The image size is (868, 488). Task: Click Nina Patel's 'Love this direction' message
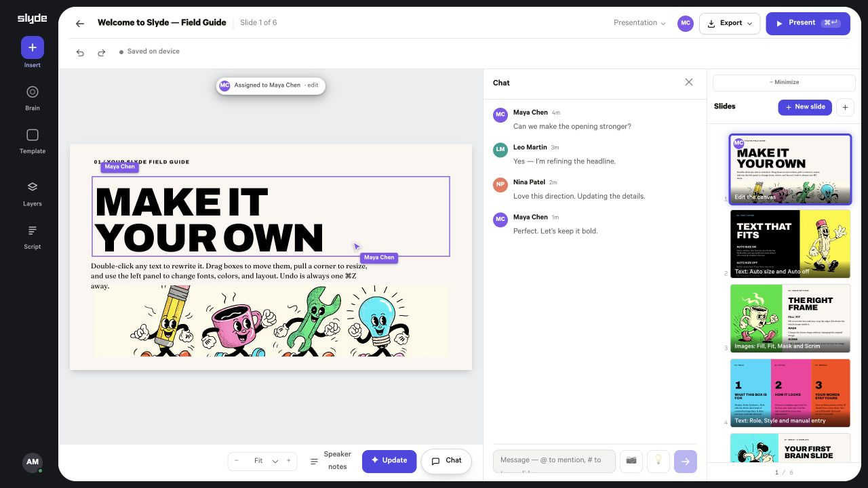tap(579, 197)
